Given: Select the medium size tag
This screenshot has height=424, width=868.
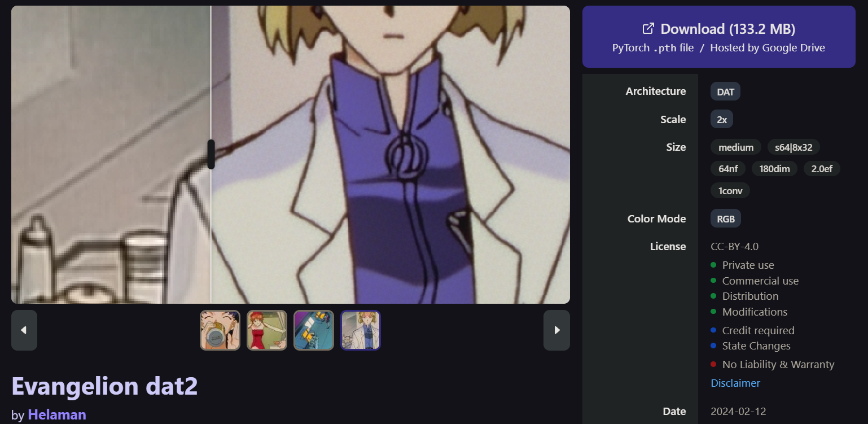Looking at the screenshot, I should tap(736, 147).
